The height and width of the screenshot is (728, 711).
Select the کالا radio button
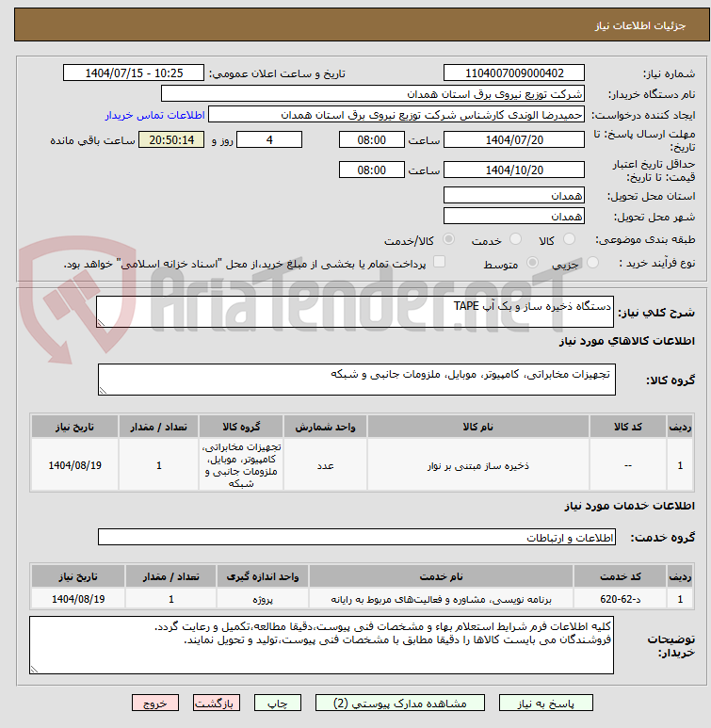(x=569, y=239)
